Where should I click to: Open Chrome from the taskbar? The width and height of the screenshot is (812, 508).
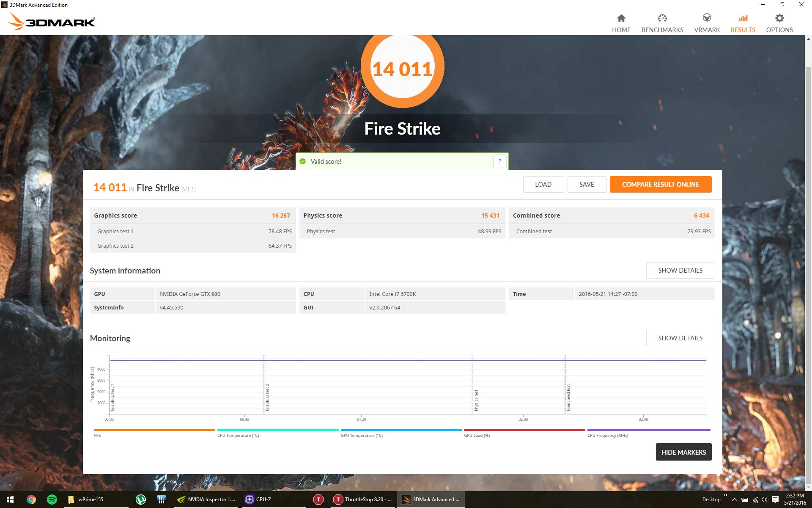(31, 500)
